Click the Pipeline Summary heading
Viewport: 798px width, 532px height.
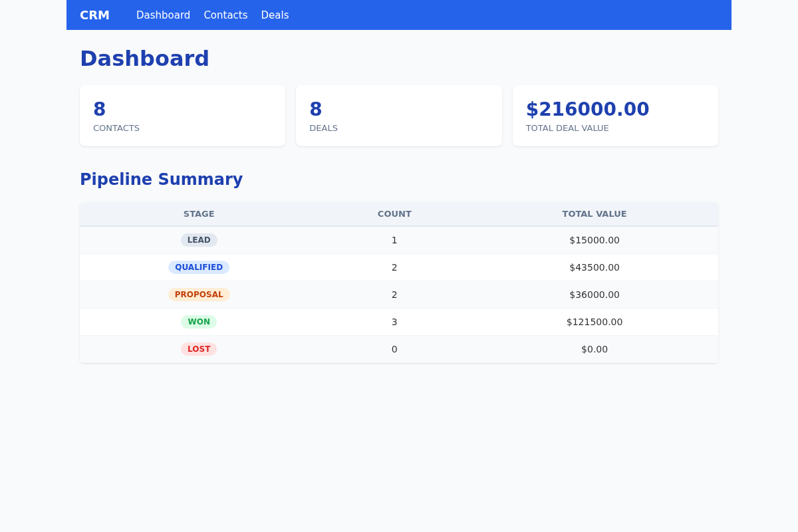coord(161,179)
